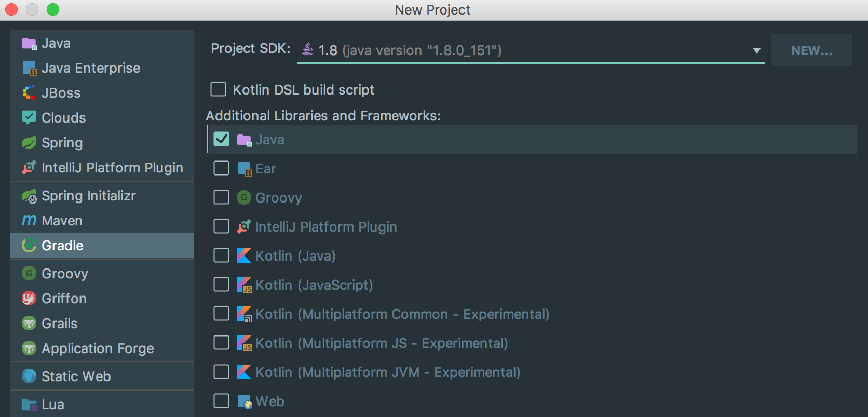The width and height of the screenshot is (868, 417).
Task: Select Application Forge project type
Action: click(x=102, y=348)
